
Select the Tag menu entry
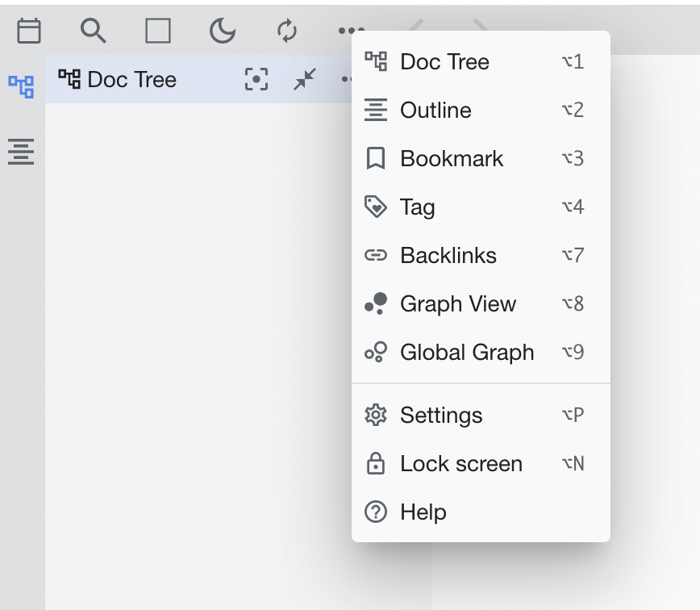point(417,207)
